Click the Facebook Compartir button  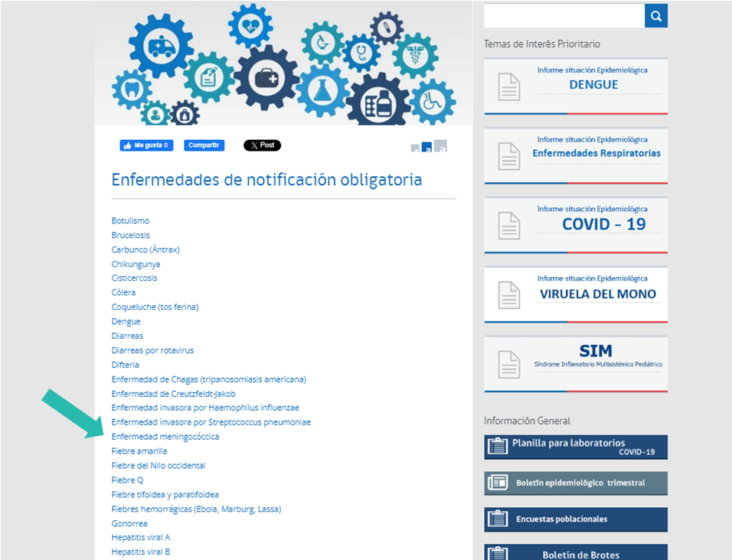pos(204,145)
